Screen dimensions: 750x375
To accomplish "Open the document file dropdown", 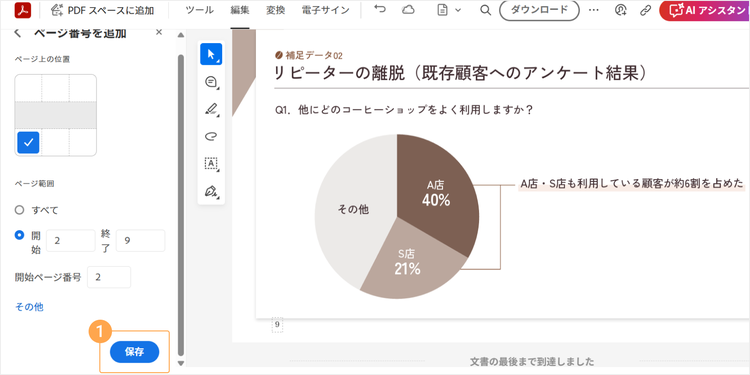I will (x=449, y=10).
